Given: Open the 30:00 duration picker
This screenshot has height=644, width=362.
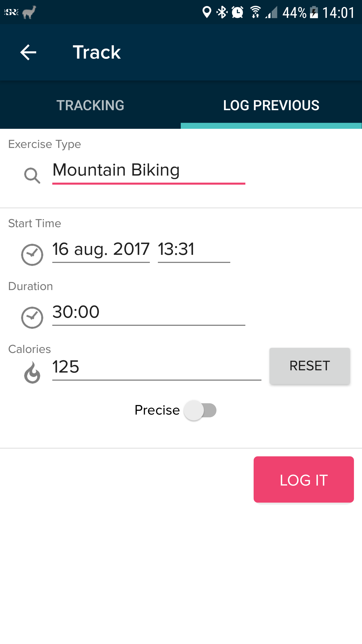Looking at the screenshot, I should pyautogui.click(x=148, y=312).
